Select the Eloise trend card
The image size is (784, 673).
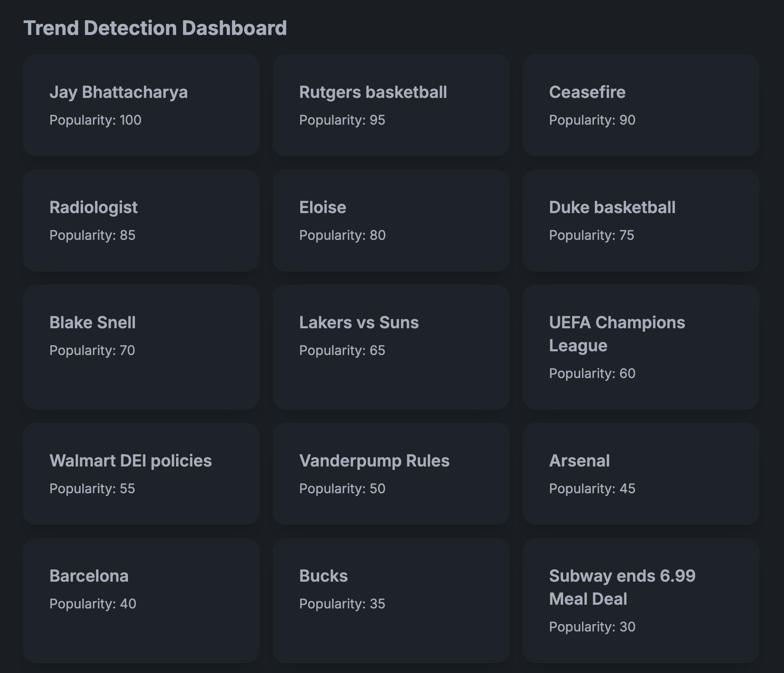(391, 220)
